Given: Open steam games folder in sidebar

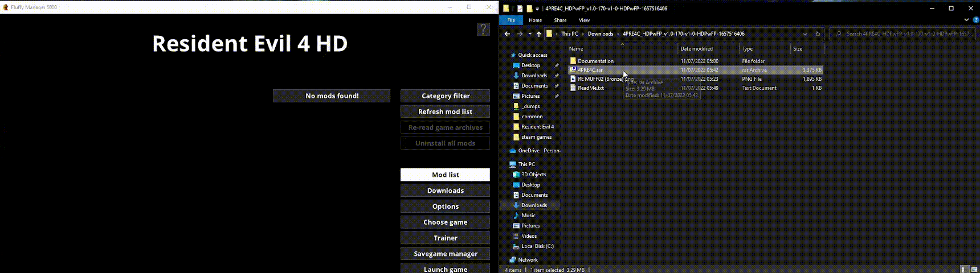Looking at the screenshot, I should coord(536,137).
